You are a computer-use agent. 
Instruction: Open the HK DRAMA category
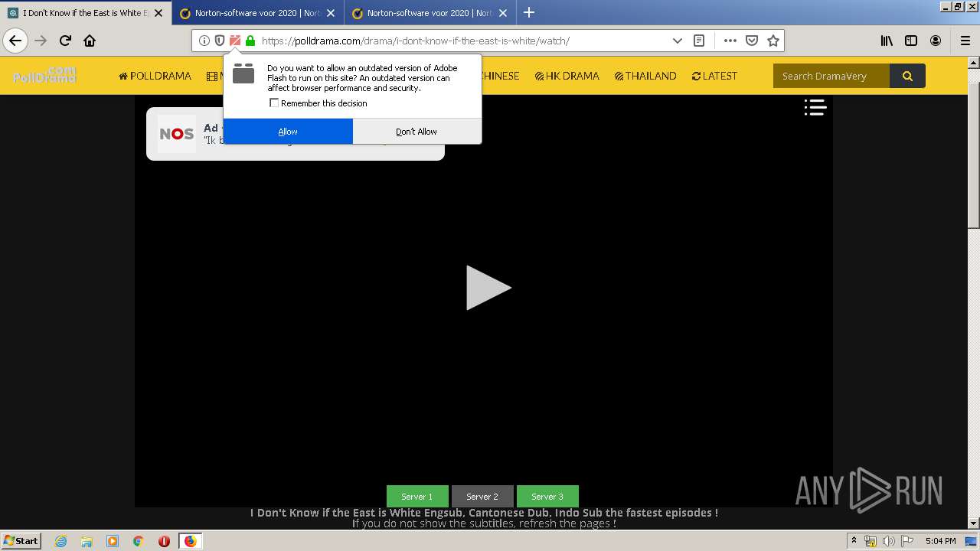pyautogui.click(x=567, y=76)
